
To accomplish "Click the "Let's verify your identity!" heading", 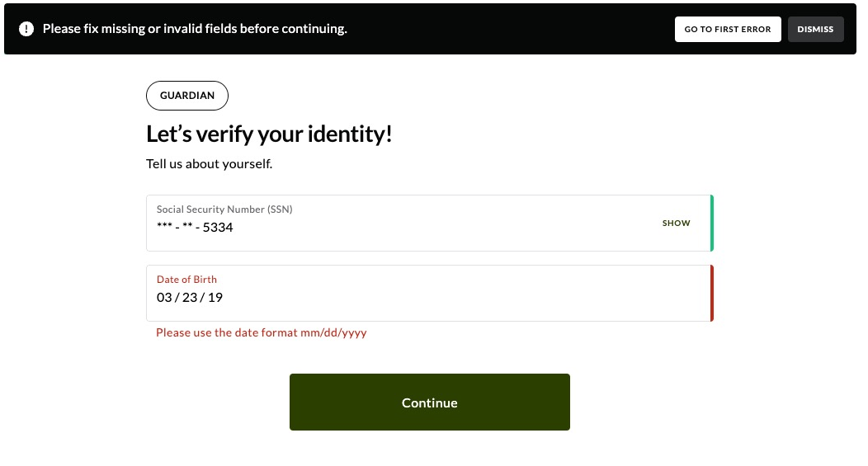I will [269, 134].
